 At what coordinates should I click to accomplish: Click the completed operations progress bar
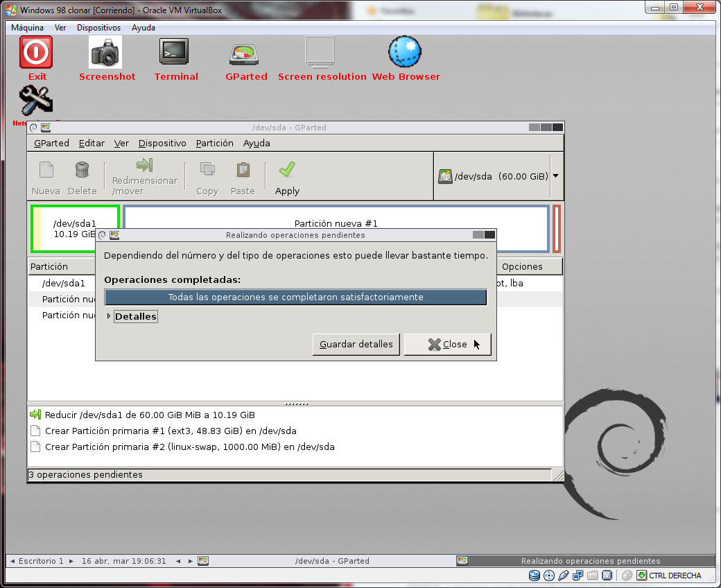[x=295, y=297]
